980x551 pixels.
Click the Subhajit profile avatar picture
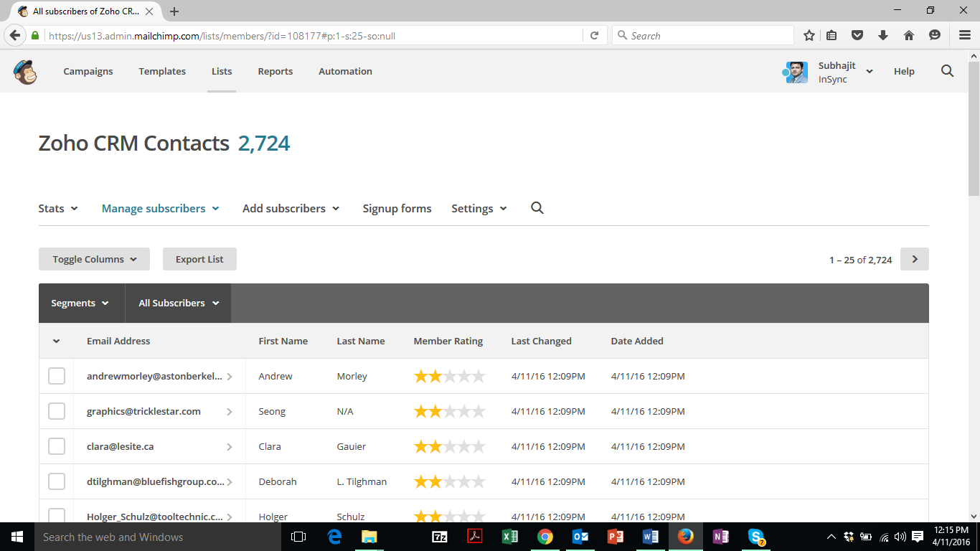(x=796, y=72)
